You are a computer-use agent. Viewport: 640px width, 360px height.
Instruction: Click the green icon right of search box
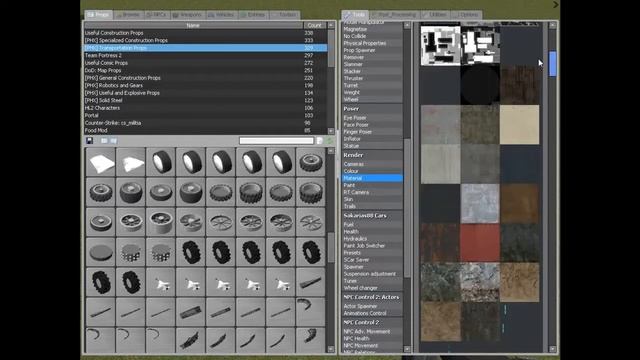329,141
